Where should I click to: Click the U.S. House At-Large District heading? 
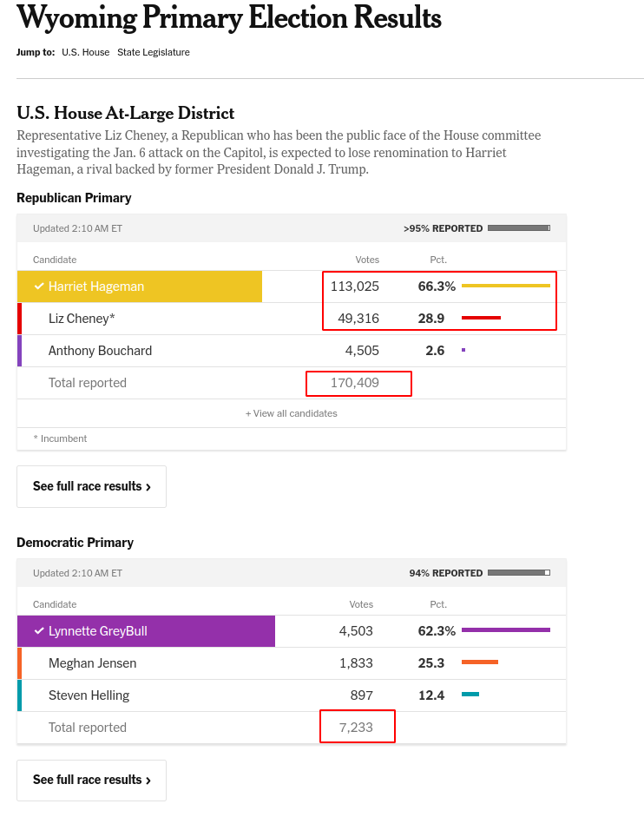126,113
